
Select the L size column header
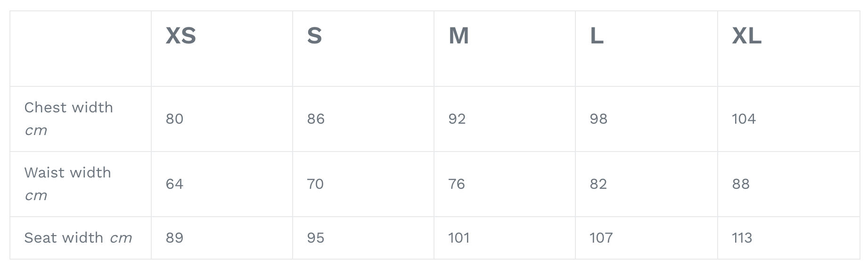coord(597,36)
